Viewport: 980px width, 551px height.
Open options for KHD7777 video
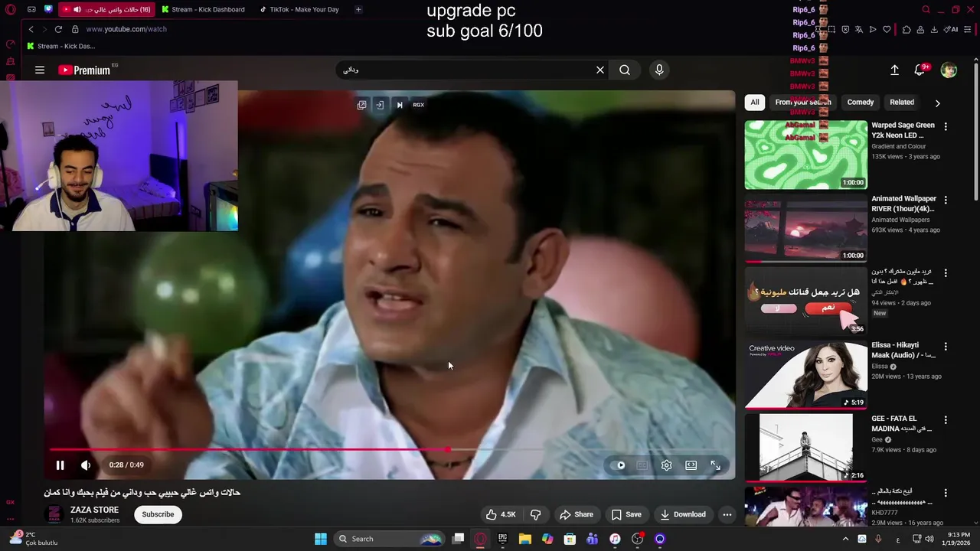click(x=946, y=493)
